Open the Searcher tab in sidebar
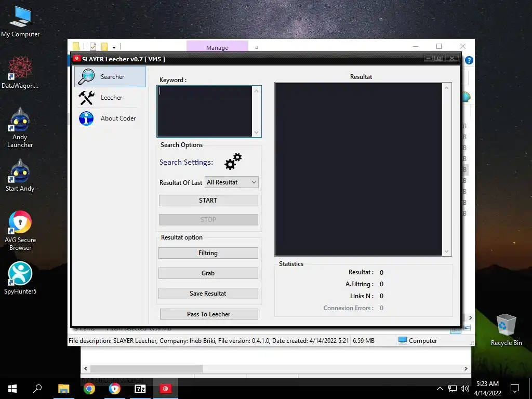This screenshot has width=532, height=399. [x=110, y=77]
